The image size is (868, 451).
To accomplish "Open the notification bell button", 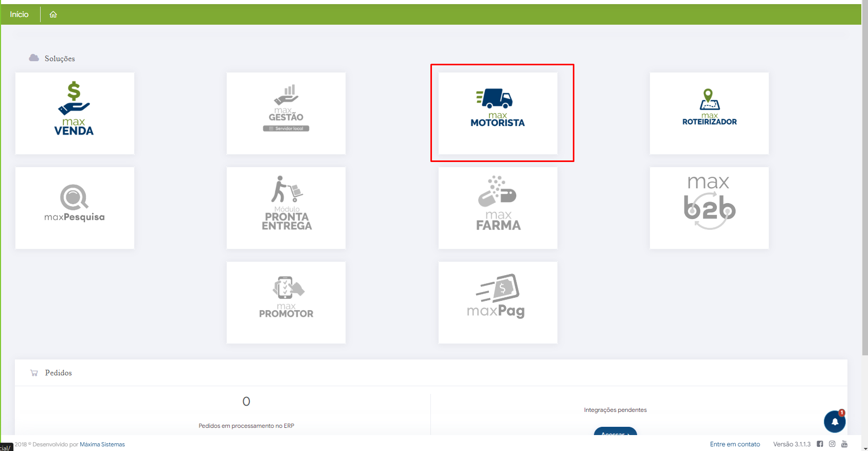I will coord(835,422).
